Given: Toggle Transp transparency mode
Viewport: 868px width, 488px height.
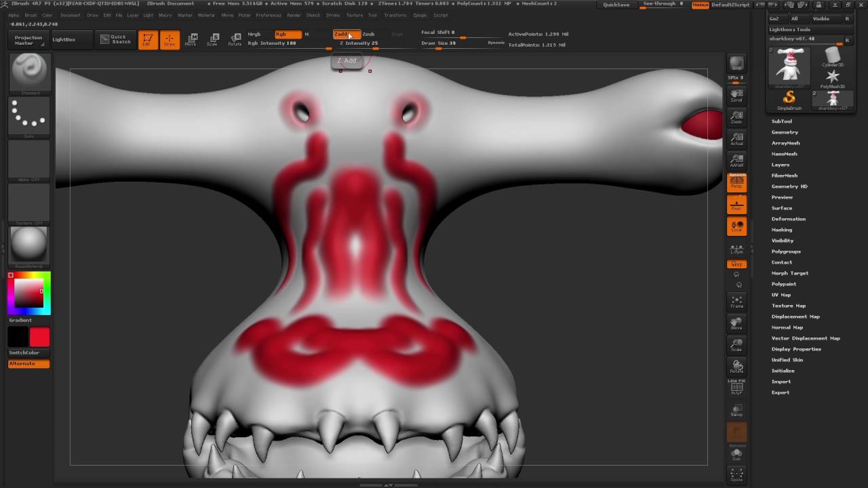Looking at the screenshot, I should coord(736,410).
